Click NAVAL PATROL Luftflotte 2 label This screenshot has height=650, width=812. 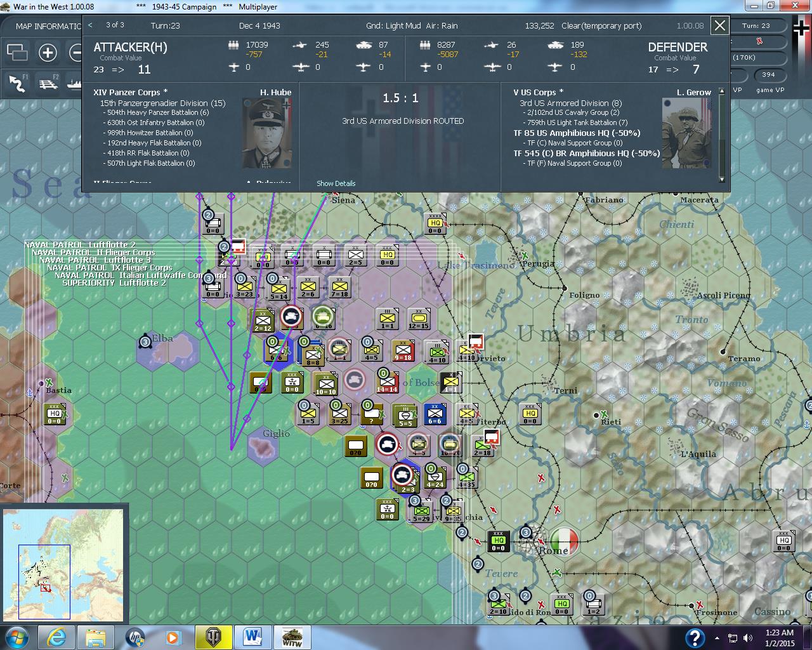(x=80, y=244)
